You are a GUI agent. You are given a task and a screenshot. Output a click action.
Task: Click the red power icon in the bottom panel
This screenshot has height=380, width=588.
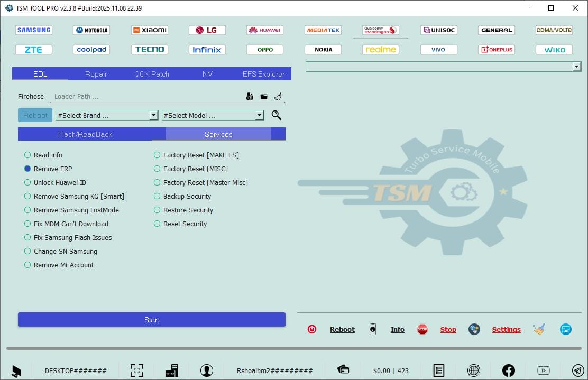pos(312,329)
